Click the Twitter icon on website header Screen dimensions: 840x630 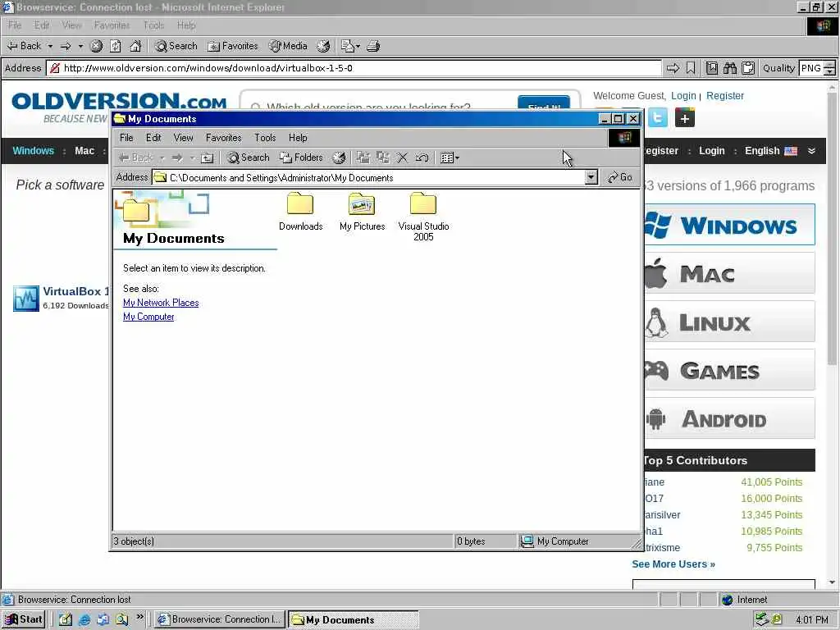click(658, 118)
